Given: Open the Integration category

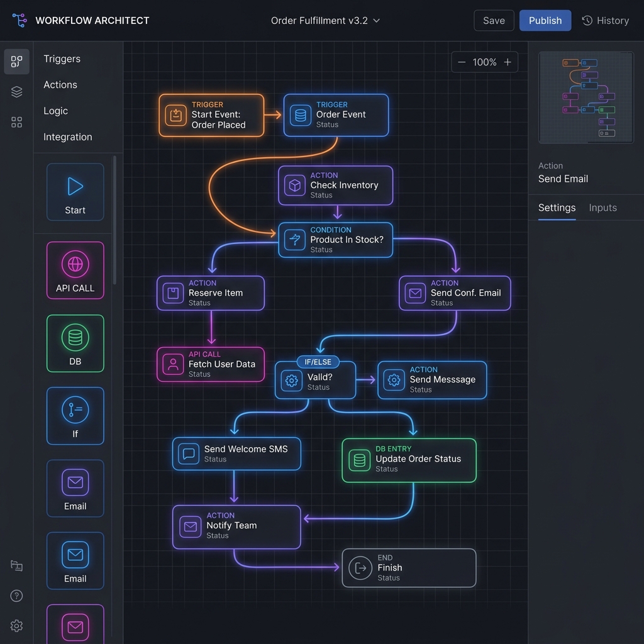Looking at the screenshot, I should coord(68,136).
